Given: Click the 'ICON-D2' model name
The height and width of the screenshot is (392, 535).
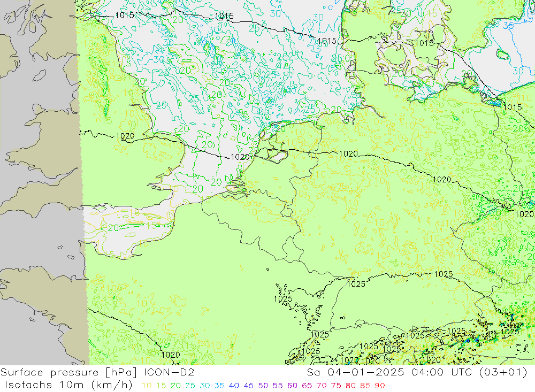Looking at the screenshot, I should point(169,372).
